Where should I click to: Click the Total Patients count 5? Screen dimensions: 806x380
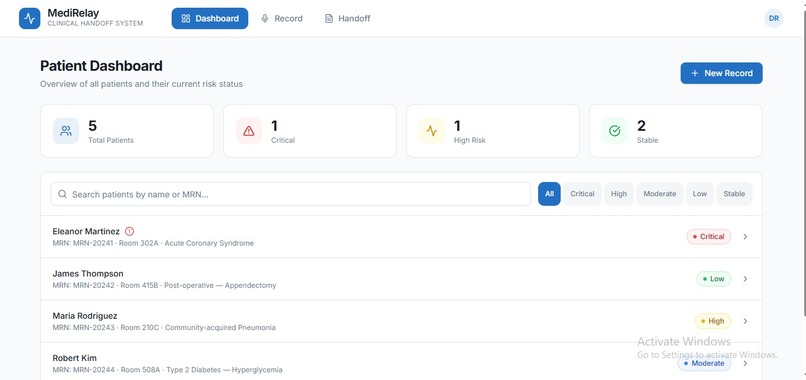tap(93, 125)
